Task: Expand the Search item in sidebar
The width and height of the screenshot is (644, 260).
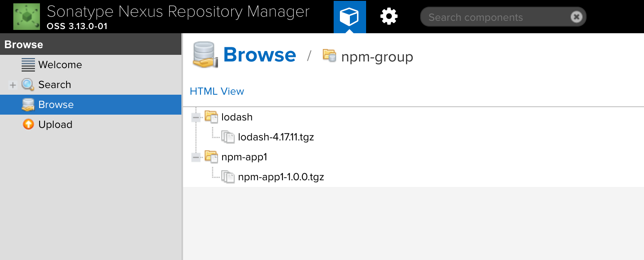Action: (13, 85)
